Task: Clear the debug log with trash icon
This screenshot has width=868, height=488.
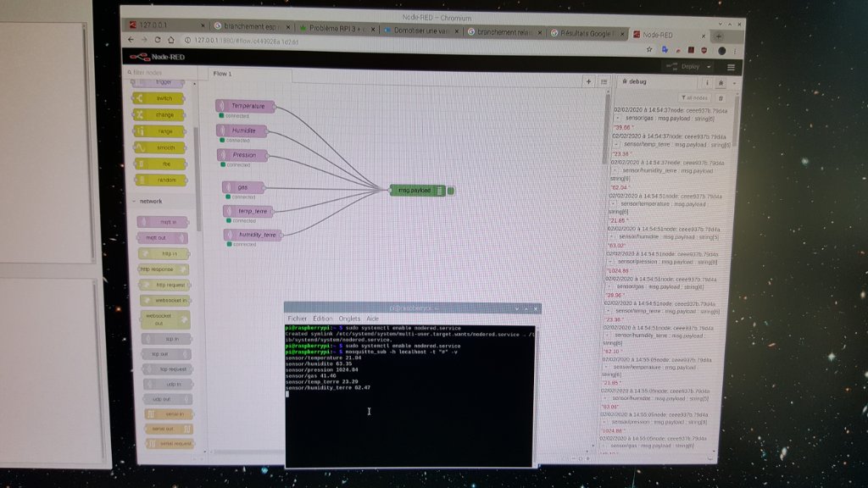Action: coord(721,97)
